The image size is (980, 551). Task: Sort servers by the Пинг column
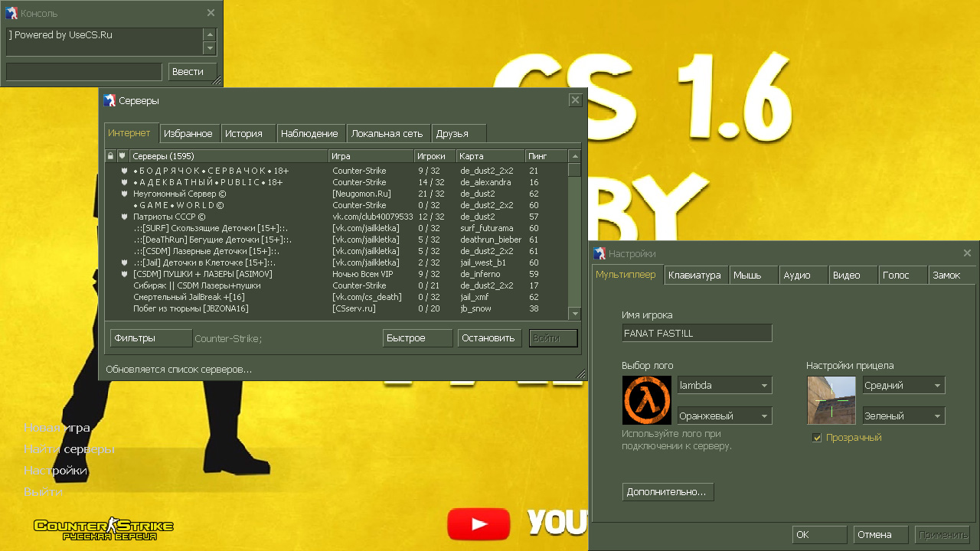[547, 156]
